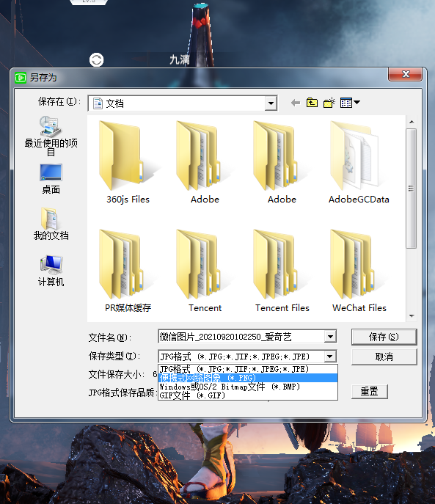Open 我的文档 in sidebar

point(51,224)
